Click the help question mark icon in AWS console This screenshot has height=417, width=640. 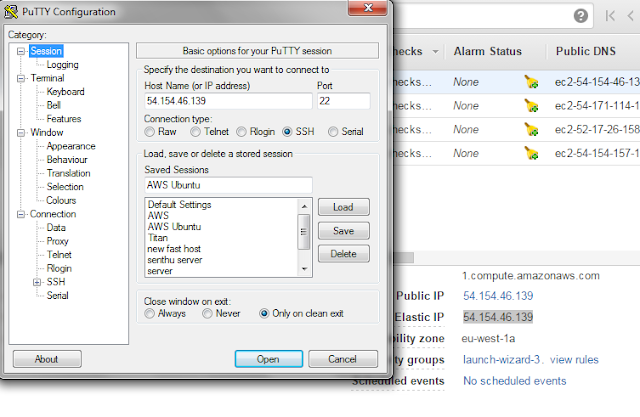click(580, 16)
